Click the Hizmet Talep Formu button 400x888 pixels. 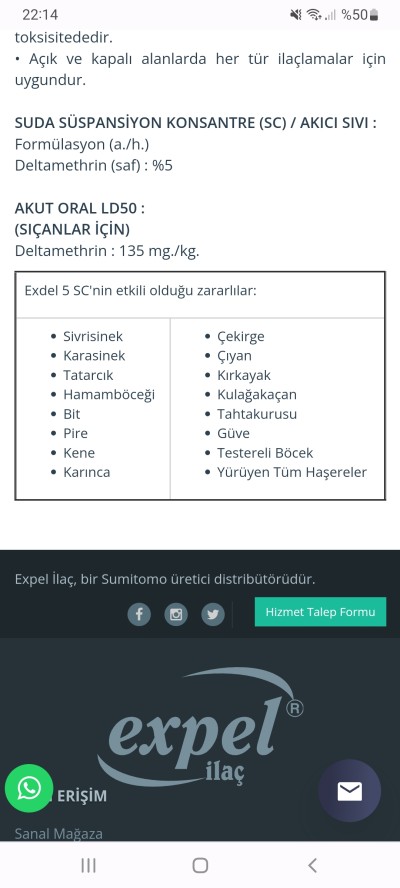click(x=320, y=612)
